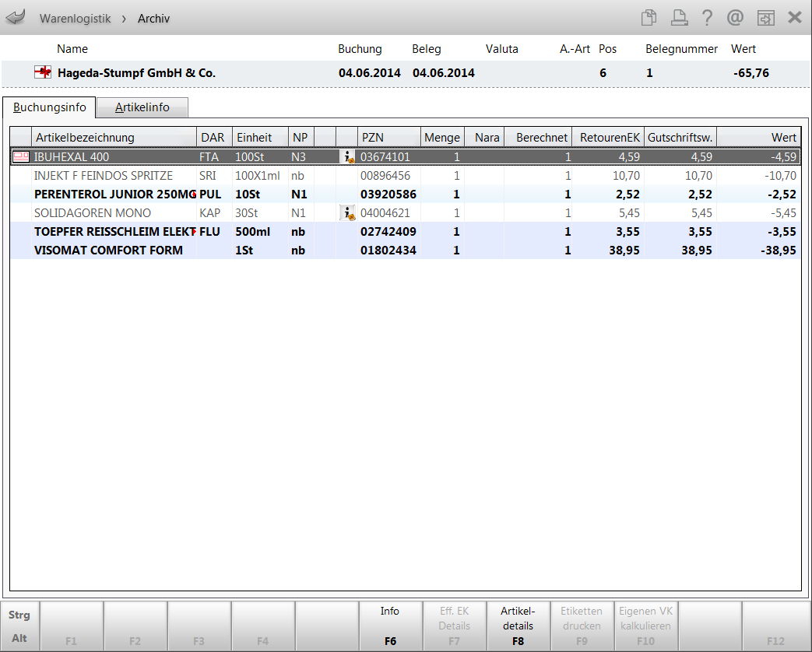Open help via question mark icon
The image size is (812, 652).
point(707,18)
